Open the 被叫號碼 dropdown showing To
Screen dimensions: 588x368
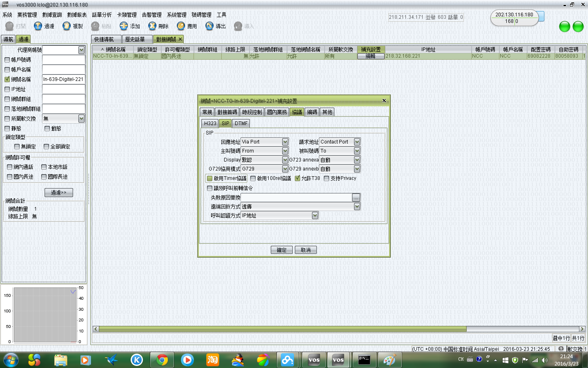[x=357, y=151]
